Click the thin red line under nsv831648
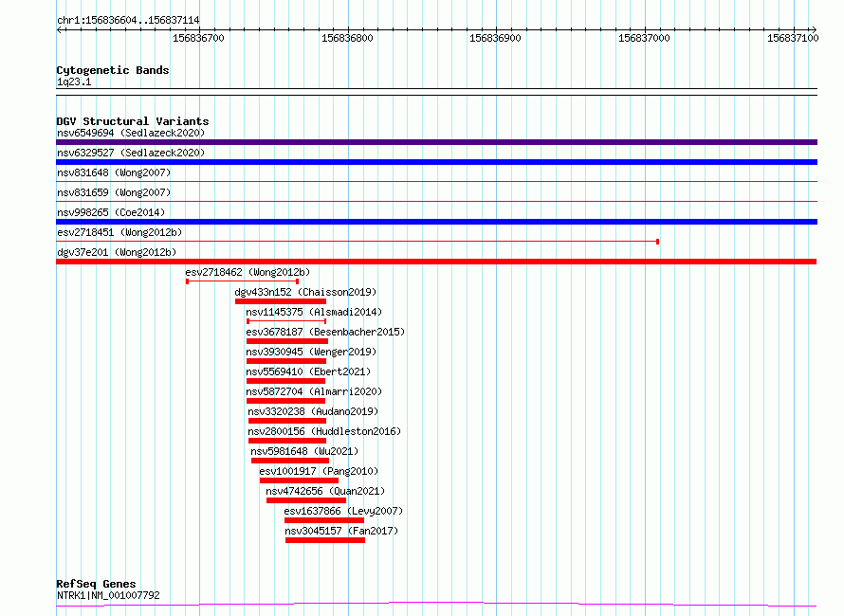 click(436, 182)
